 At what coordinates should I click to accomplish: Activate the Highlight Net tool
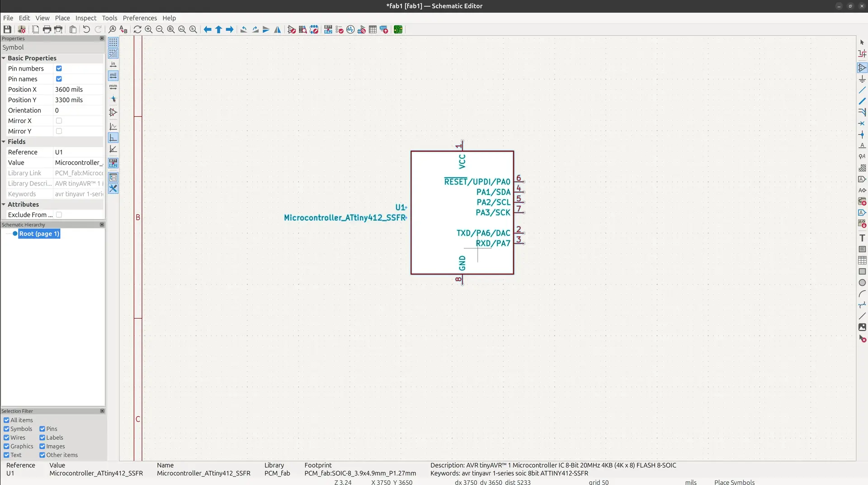click(x=862, y=54)
